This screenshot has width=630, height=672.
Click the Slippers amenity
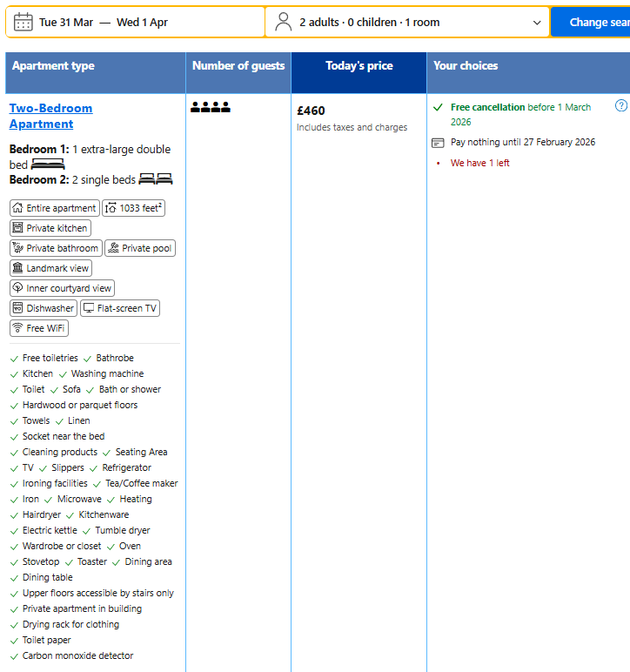tap(68, 467)
